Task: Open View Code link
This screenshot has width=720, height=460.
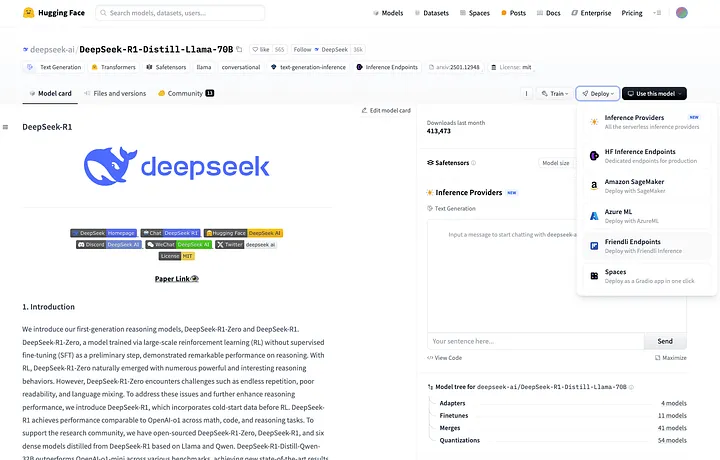Action: [x=444, y=358]
